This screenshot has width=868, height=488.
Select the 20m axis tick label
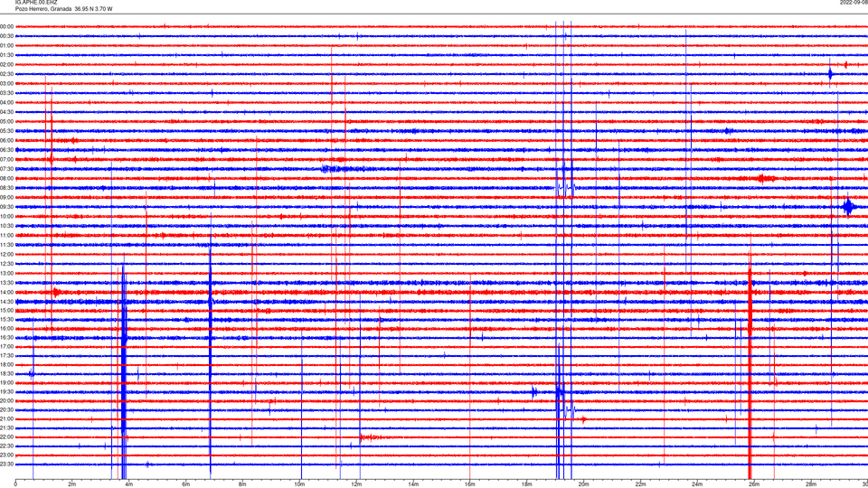point(583,484)
